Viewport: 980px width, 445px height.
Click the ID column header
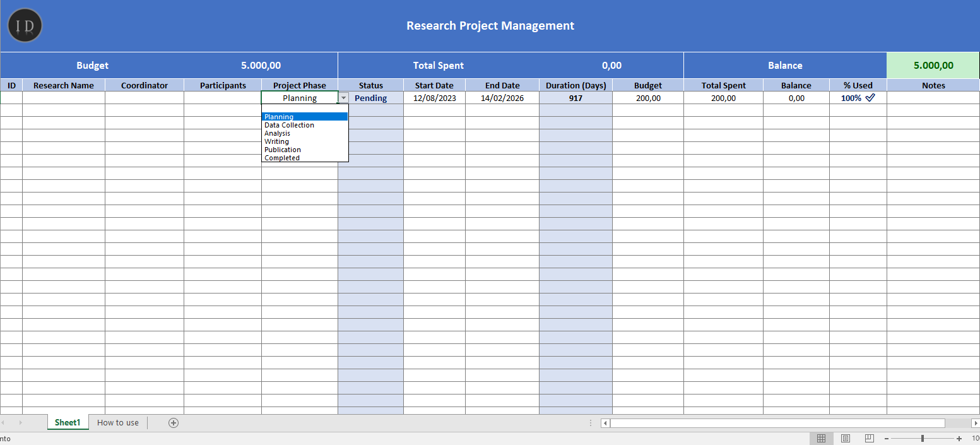(x=11, y=85)
